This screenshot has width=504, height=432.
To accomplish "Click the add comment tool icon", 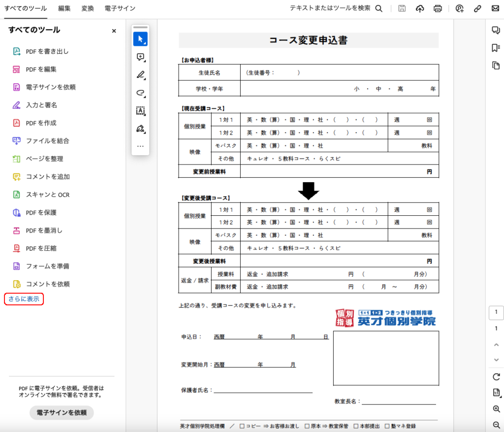I will 140,57.
